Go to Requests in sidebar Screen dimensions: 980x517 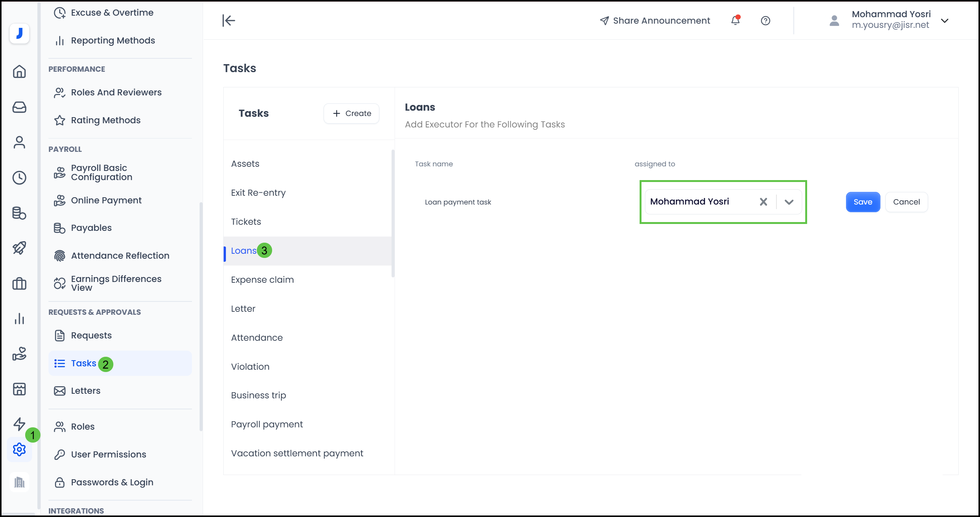(x=91, y=335)
